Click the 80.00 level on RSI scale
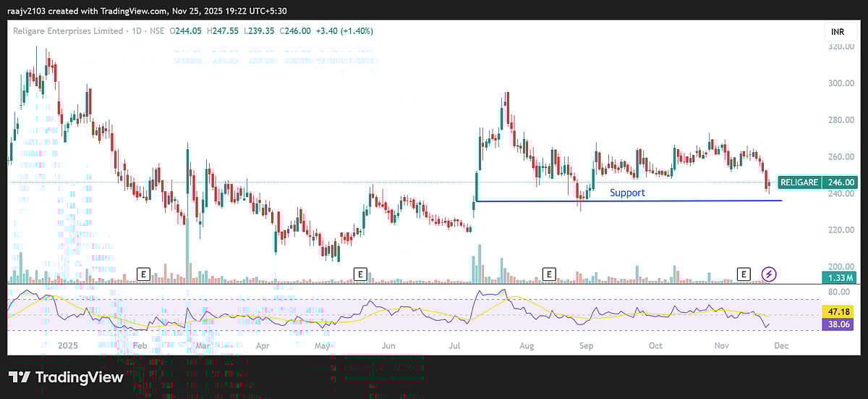868x399 pixels. (x=838, y=293)
